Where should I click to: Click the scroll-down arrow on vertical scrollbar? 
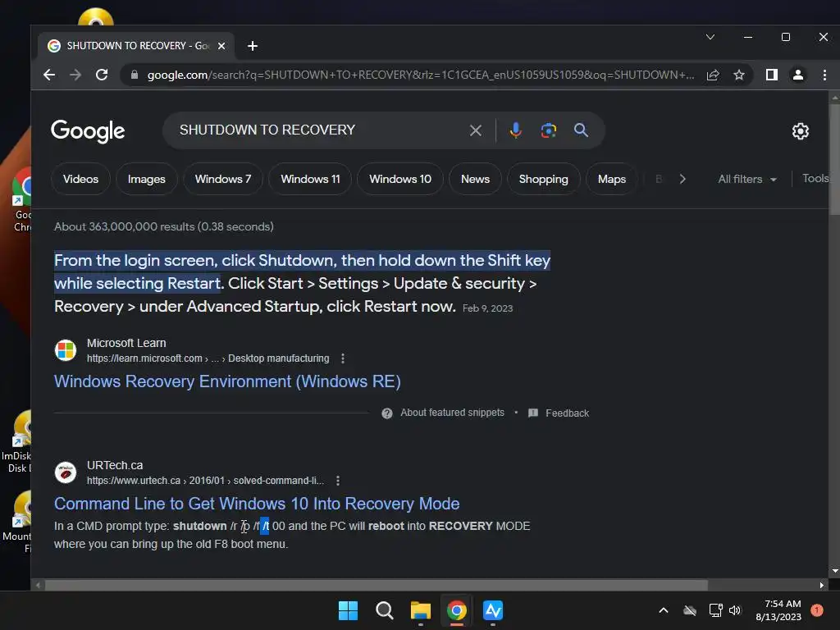point(834,571)
